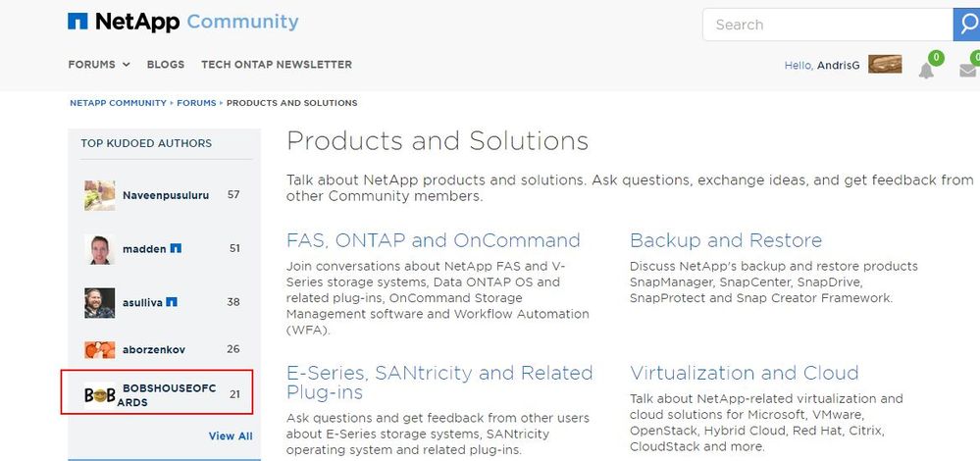The width and height of the screenshot is (980, 461).
Task: Click BOBSHOUSEOFCARDS avatar icon
Action: 99,394
